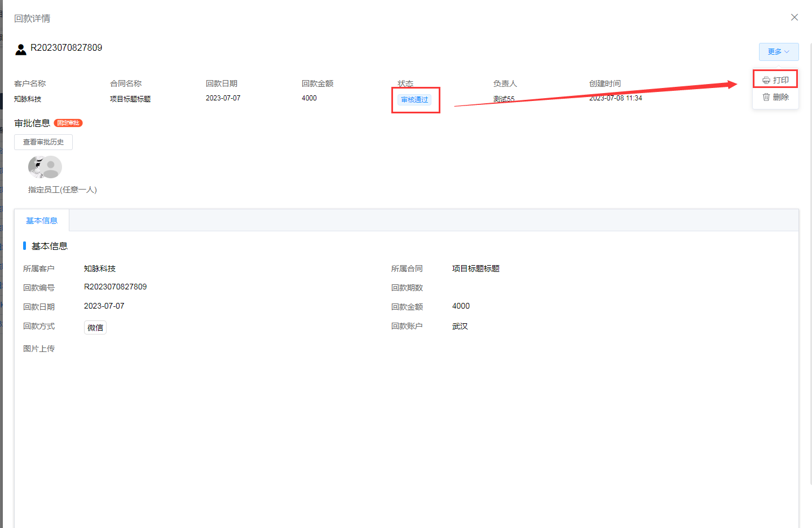812x528 pixels.
Task: Close the 回款详情 panel
Action: 794,17
